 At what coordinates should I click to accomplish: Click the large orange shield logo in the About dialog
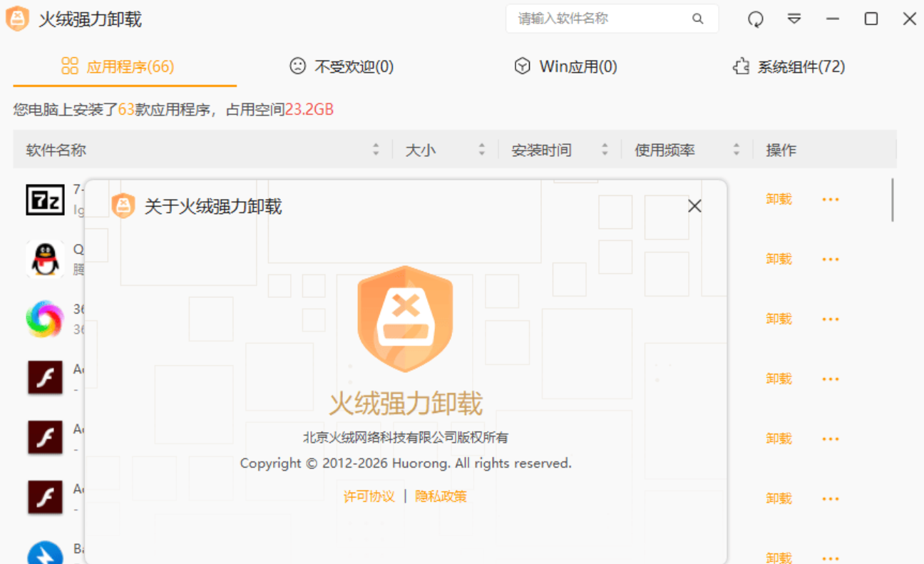click(x=406, y=319)
